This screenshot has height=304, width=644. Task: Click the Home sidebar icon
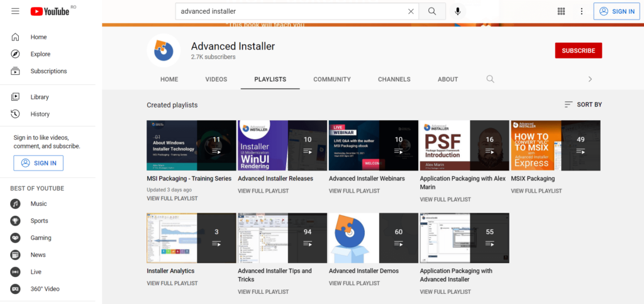pyautogui.click(x=15, y=37)
